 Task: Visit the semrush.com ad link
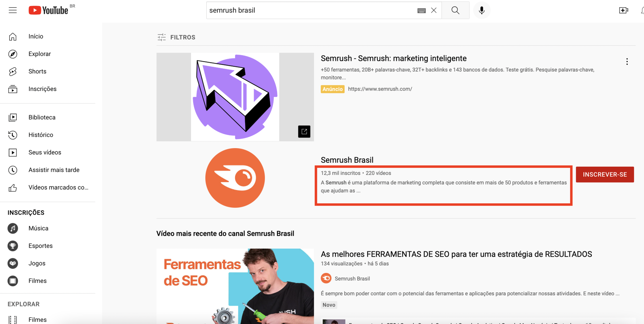click(x=380, y=89)
